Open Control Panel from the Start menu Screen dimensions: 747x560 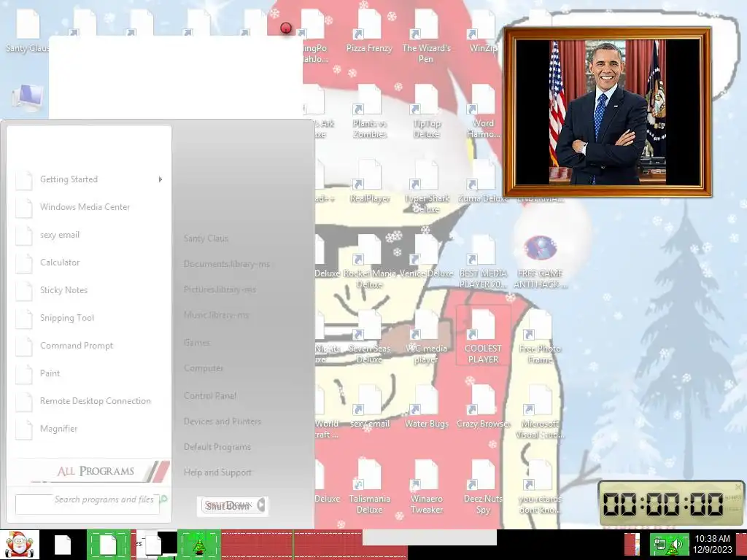point(210,396)
